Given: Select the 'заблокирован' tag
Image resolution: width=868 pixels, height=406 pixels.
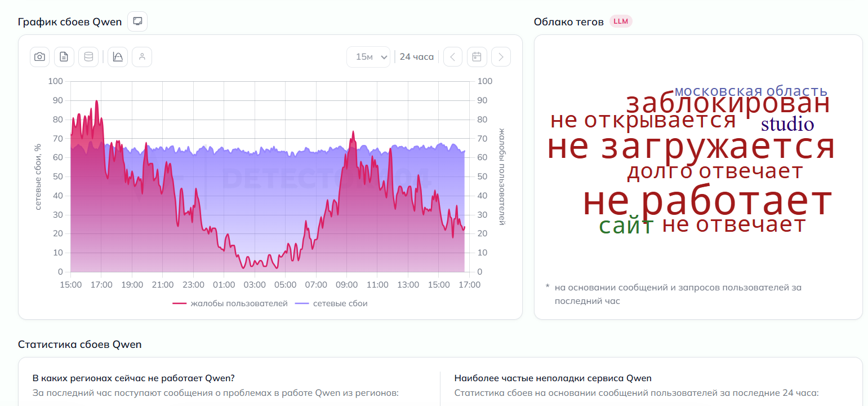Looking at the screenshot, I should tap(728, 104).
